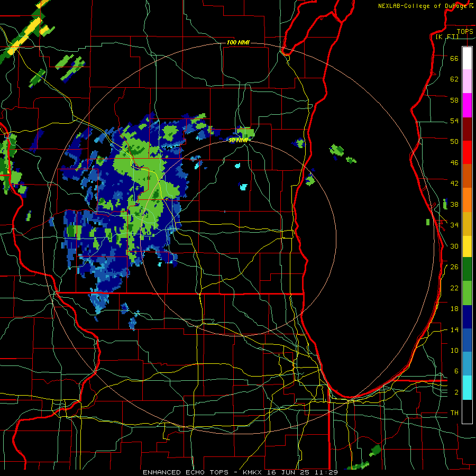Click the white swatch in the tops legend
This screenshot has width=476, height=476.
467,58
